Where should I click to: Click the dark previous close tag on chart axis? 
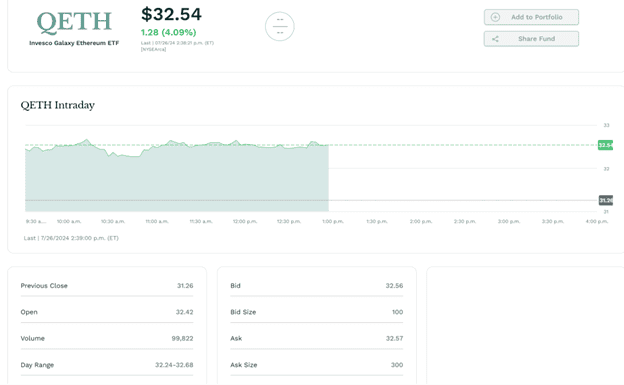pyautogui.click(x=606, y=200)
